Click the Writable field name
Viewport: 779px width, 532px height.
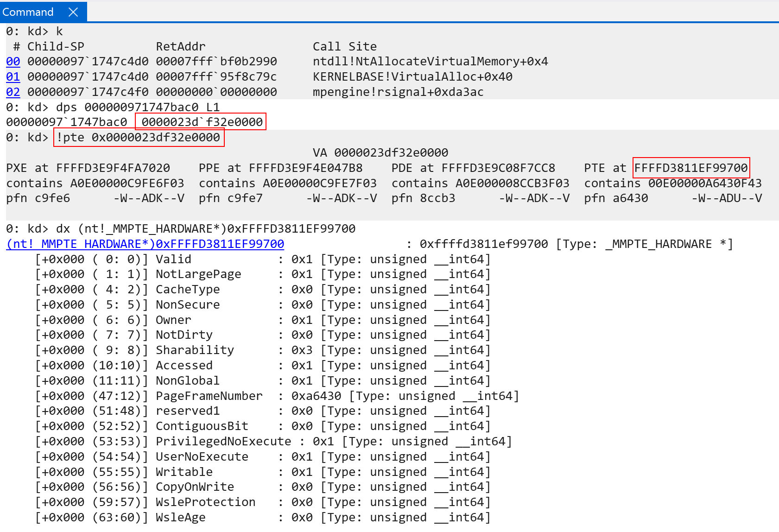(184, 472)
